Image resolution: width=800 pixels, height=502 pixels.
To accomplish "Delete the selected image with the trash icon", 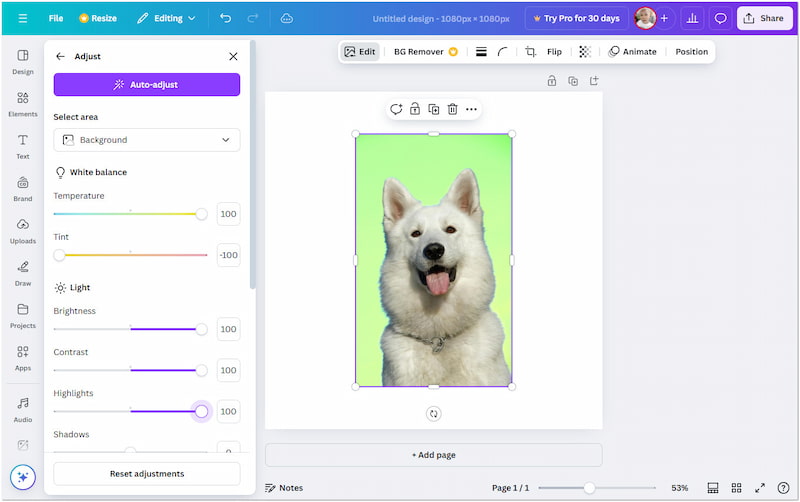I will coord(452,109).
